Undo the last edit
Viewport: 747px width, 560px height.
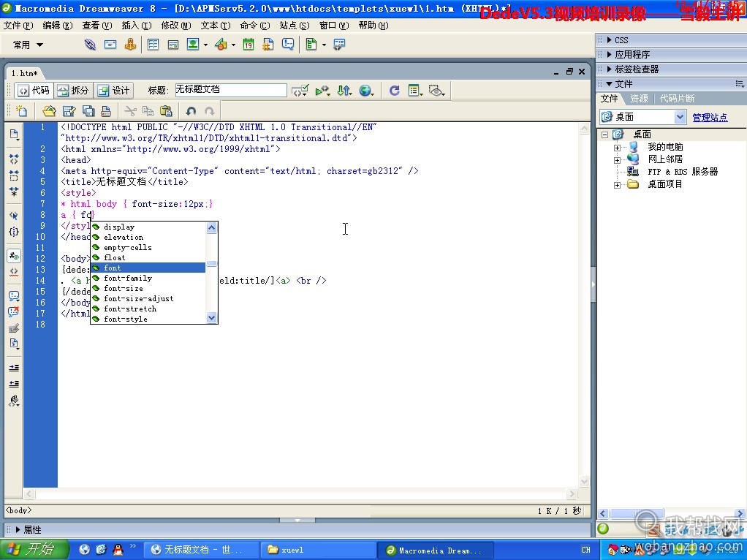pyautogui.click(x=191, y=111)
